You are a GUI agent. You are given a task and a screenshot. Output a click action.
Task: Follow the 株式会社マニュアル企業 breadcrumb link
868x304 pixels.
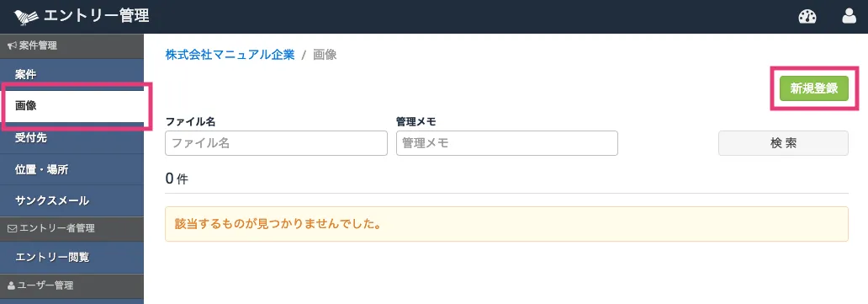click(x=230, y=55)
